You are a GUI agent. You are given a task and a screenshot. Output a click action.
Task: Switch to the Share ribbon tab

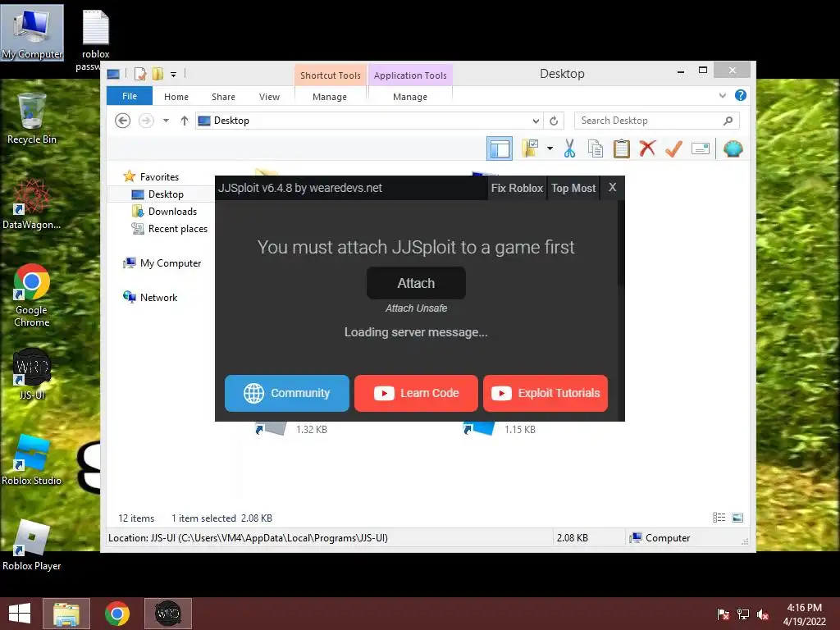click(x=223, y=97)
